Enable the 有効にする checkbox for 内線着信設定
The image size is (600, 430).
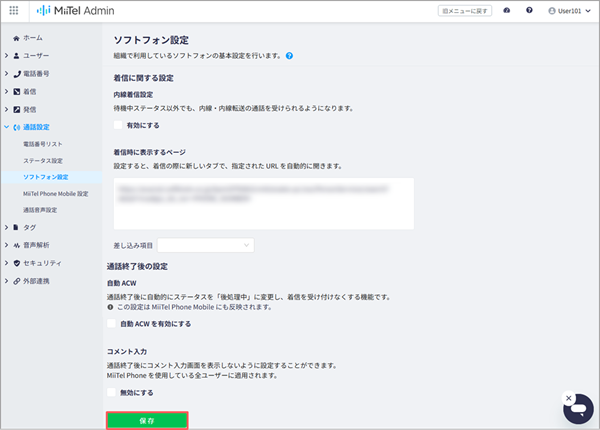point(118,125)
